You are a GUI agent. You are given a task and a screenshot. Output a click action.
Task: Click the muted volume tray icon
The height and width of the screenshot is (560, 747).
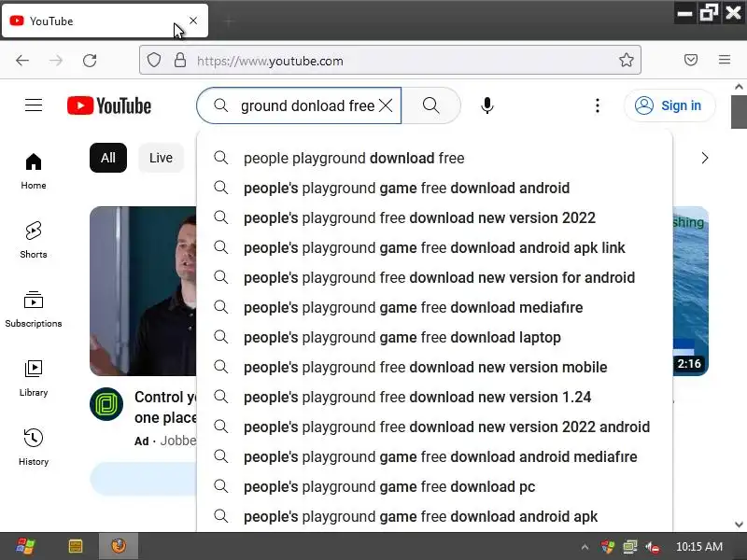click(653, 547)
